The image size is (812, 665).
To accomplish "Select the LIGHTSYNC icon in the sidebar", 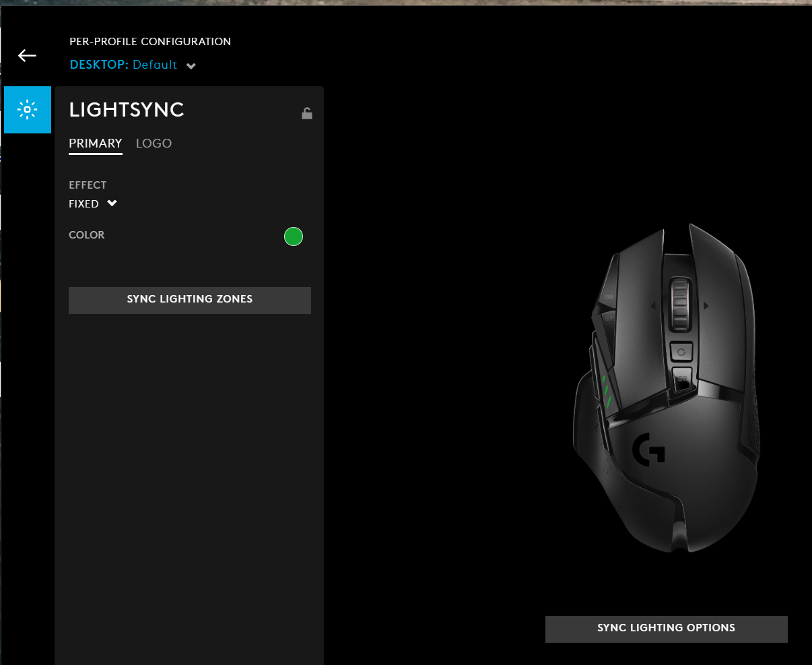I will tap(27, 109).
